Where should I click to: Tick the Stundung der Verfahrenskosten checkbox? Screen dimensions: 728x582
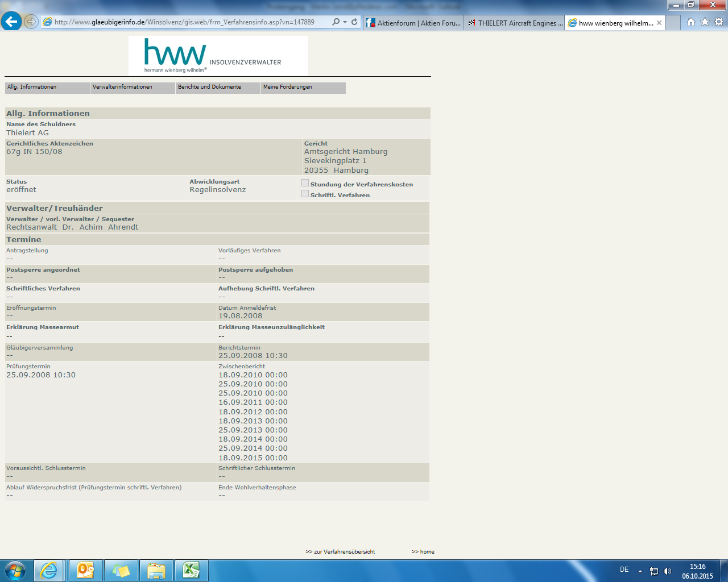pos(305,183)
